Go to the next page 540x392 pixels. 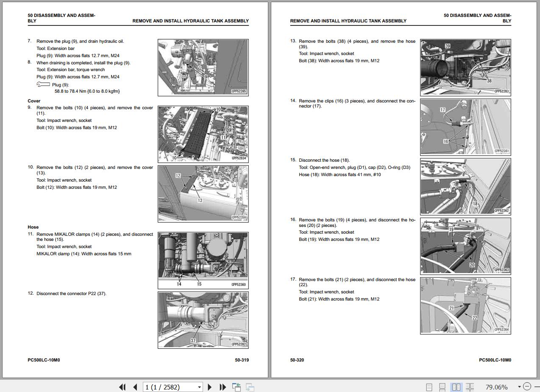click(210, 387)
